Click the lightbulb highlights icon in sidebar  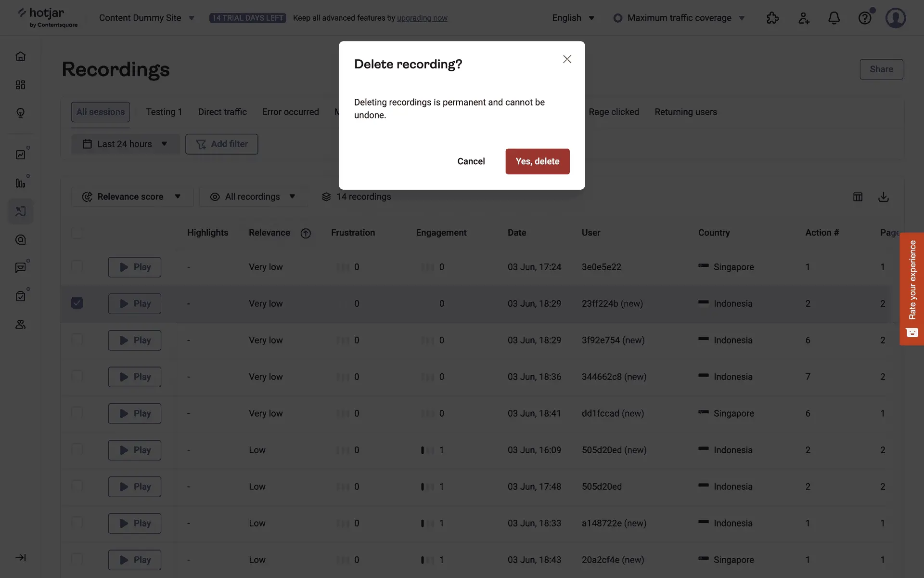pos(20,113)
